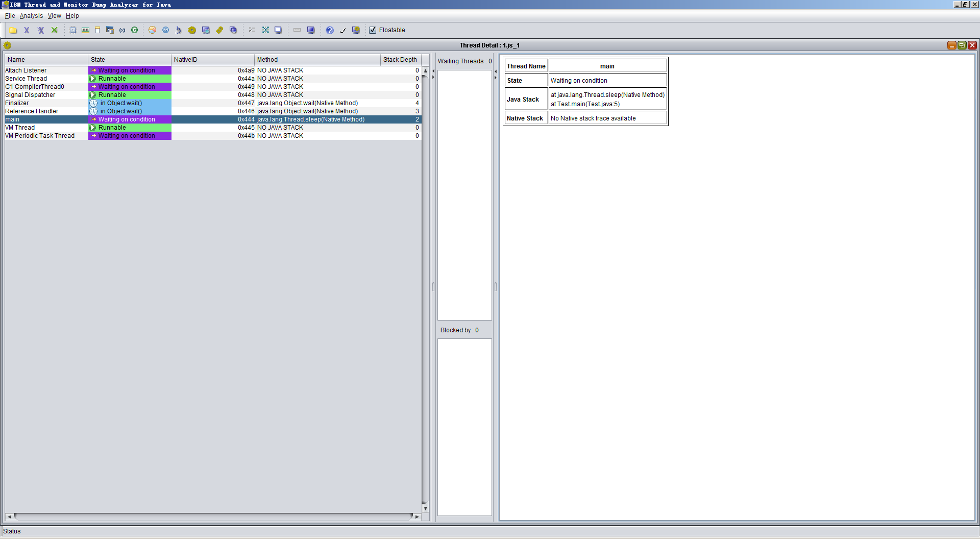Screen dimensions: 980x539
Task: Select the Finalizer thread row
Action: [213, 103]
